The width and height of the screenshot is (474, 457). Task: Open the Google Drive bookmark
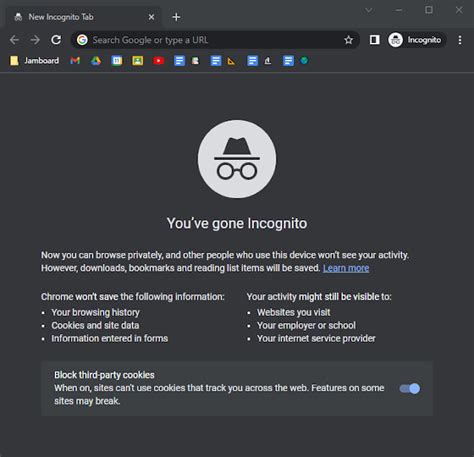click(x=96, y=61)
